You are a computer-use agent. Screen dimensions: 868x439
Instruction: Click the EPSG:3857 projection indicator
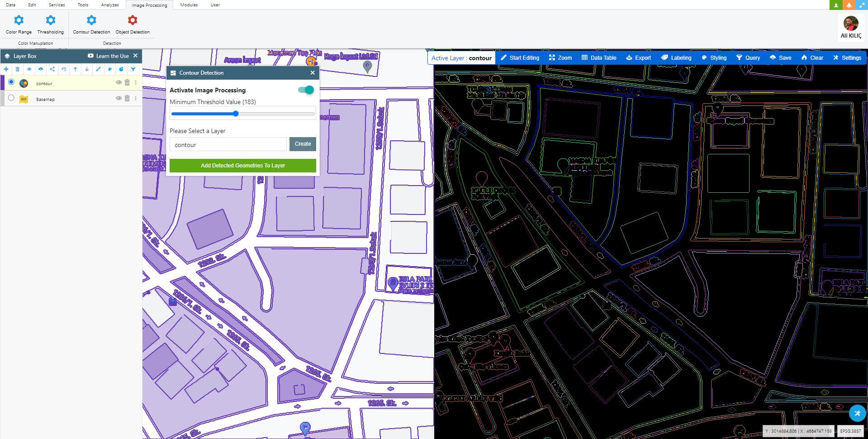[x=850, y=431]
